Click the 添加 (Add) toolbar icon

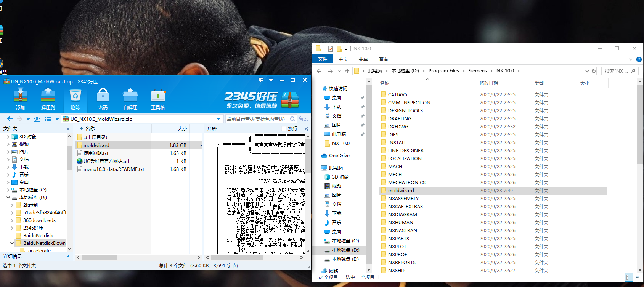tap(21, 99)
